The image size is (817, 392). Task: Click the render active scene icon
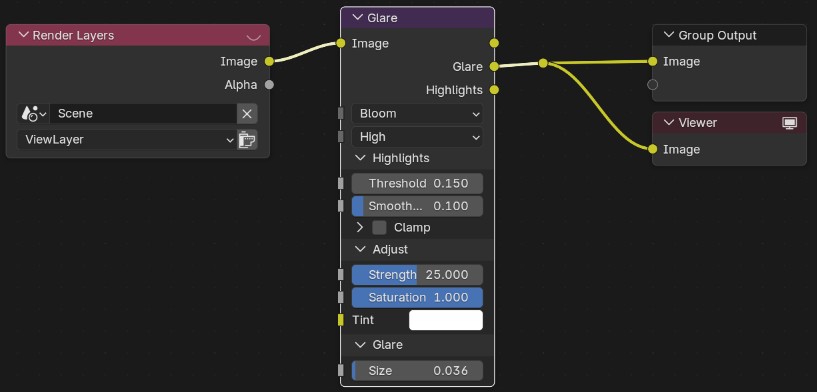click(x=247, y=140)
